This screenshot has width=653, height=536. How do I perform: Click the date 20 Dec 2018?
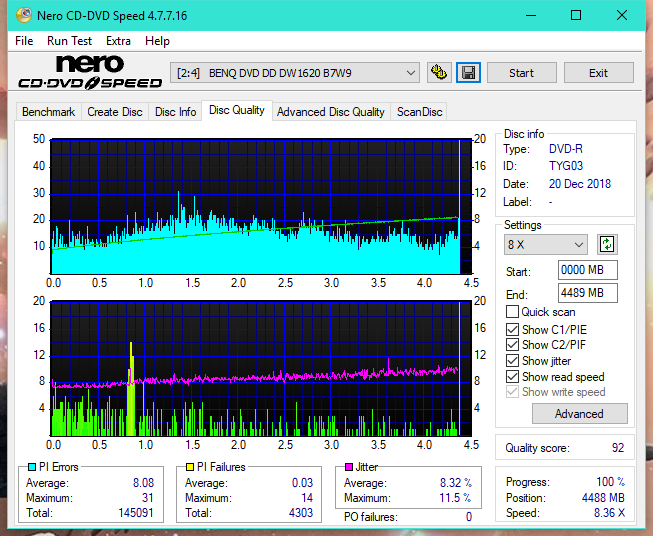click(580, 184)
